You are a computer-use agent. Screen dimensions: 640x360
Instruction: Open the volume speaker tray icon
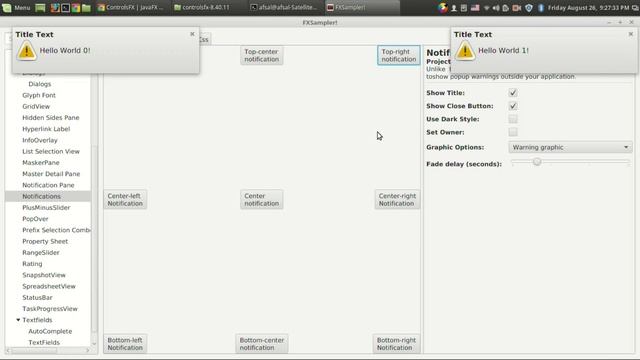496,8
